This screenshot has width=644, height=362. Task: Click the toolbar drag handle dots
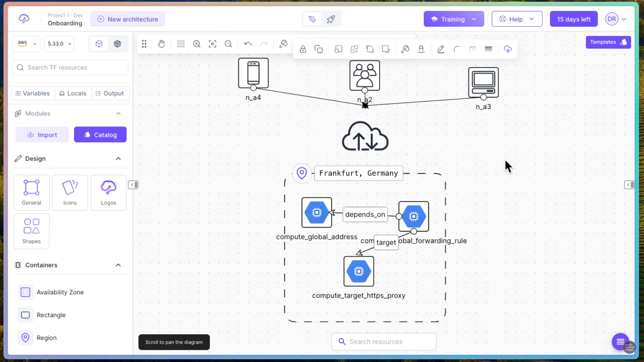(x=144, y=44)
